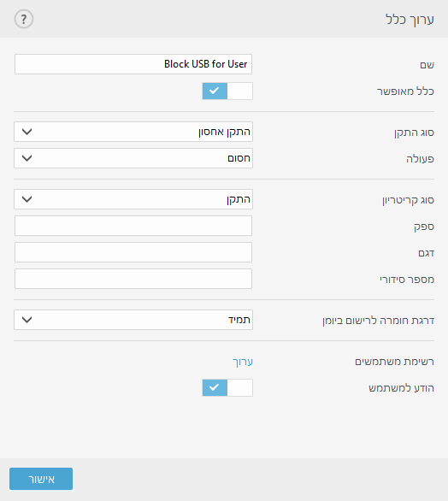Expand the 'פעולה' action dropdown
Viewport: 448px width, 501px height.
tap(133, 158)
